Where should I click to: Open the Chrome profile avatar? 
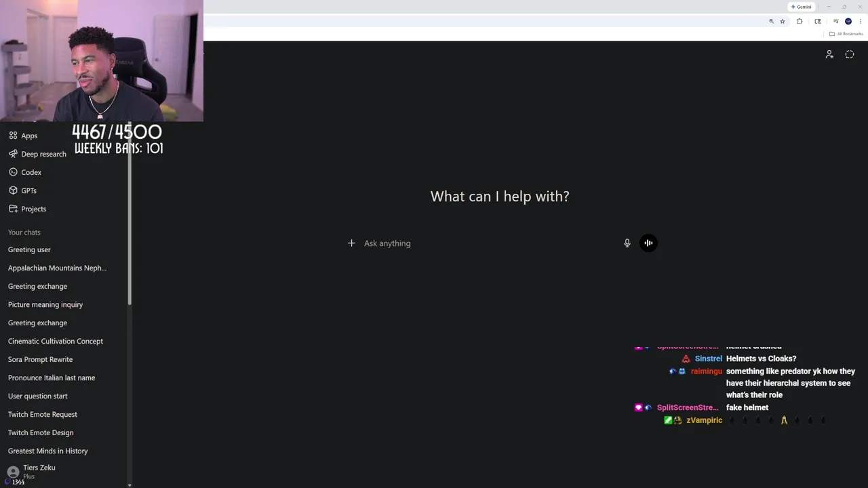[848, 21]
